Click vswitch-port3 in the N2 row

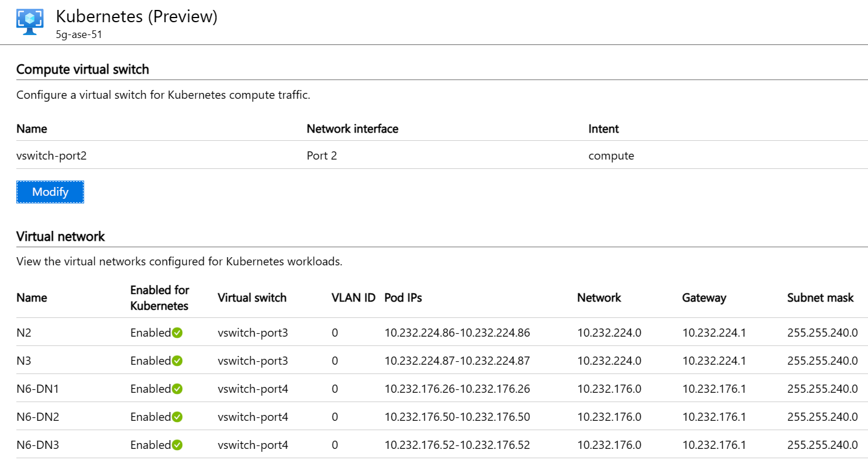click(x=252, y=333)
